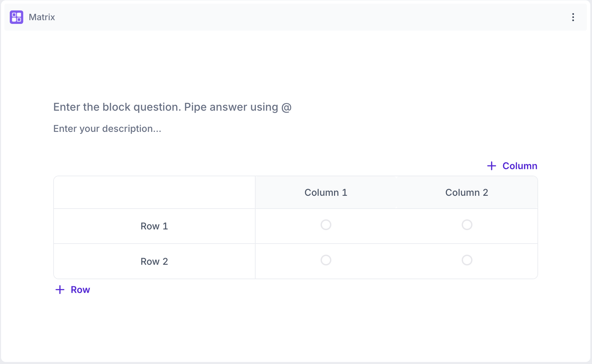Select Row 2 radio under Column 2

tap(467, 260)
